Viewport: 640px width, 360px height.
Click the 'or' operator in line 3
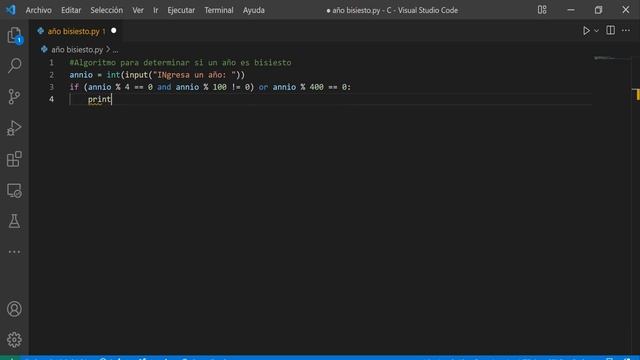263,87
